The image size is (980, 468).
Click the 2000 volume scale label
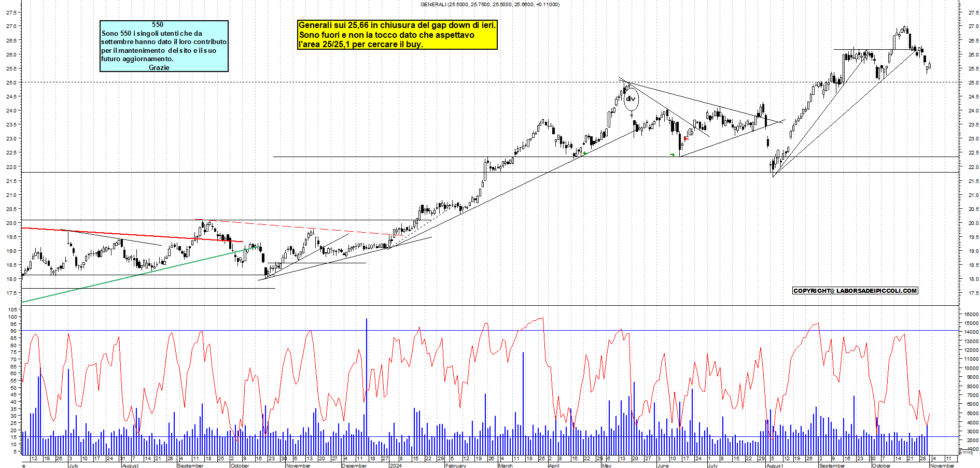coord(972,441)
